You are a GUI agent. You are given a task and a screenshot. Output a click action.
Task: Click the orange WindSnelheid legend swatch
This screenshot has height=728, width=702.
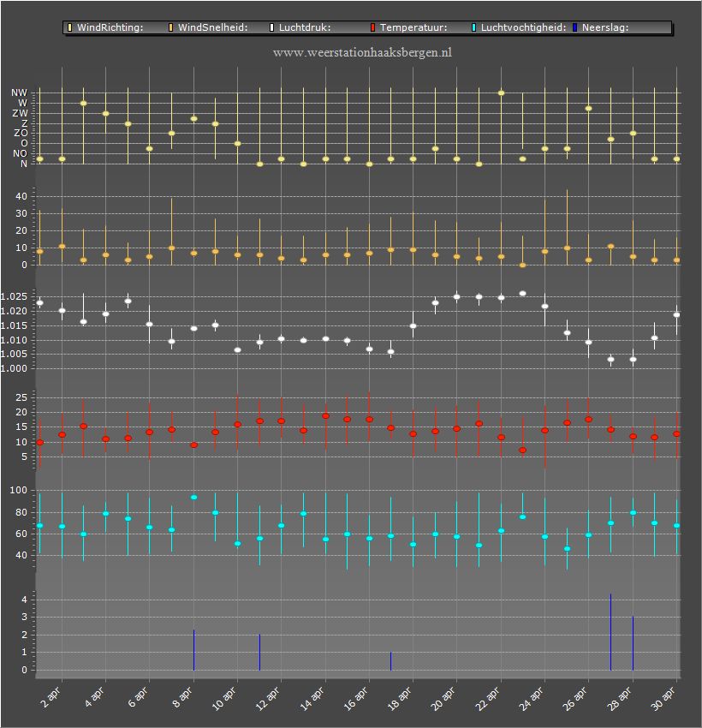pyautogui.click(x=170, y=27)
